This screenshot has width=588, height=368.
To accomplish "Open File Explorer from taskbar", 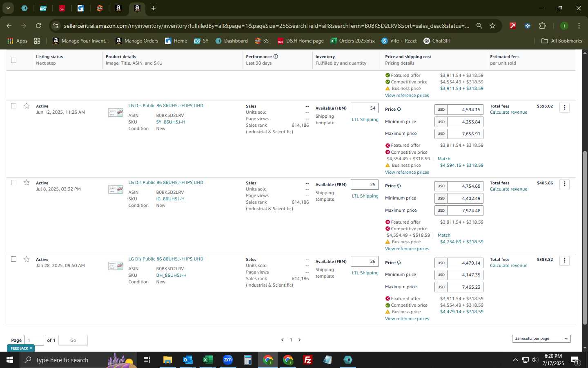I will pos(167,360).
